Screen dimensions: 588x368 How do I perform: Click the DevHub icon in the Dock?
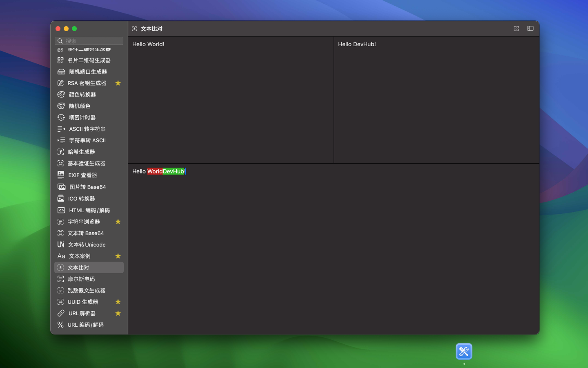click(464, 351)
